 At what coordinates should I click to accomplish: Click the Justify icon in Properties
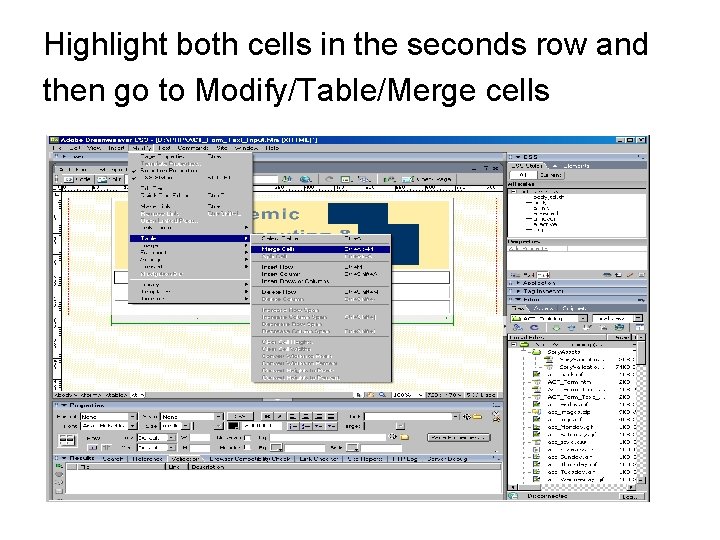click(331, 416)
